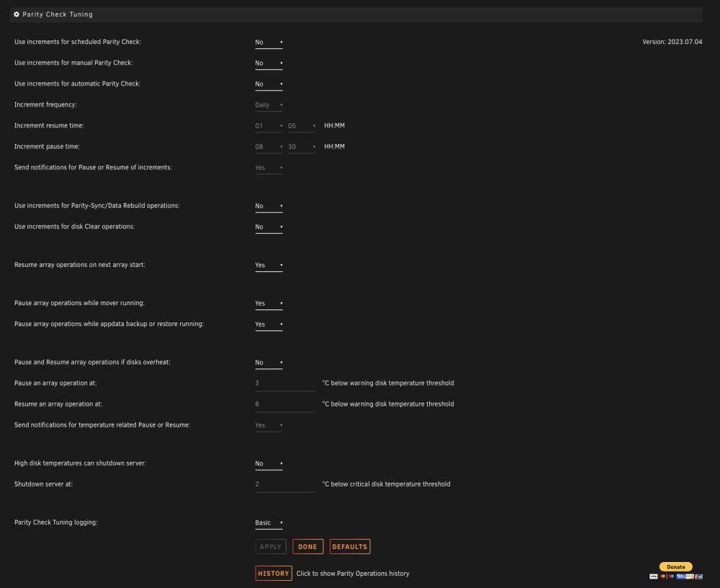Click the Resume an array operation at field
This screenshot has height=588, width=720.
[285, 404]
